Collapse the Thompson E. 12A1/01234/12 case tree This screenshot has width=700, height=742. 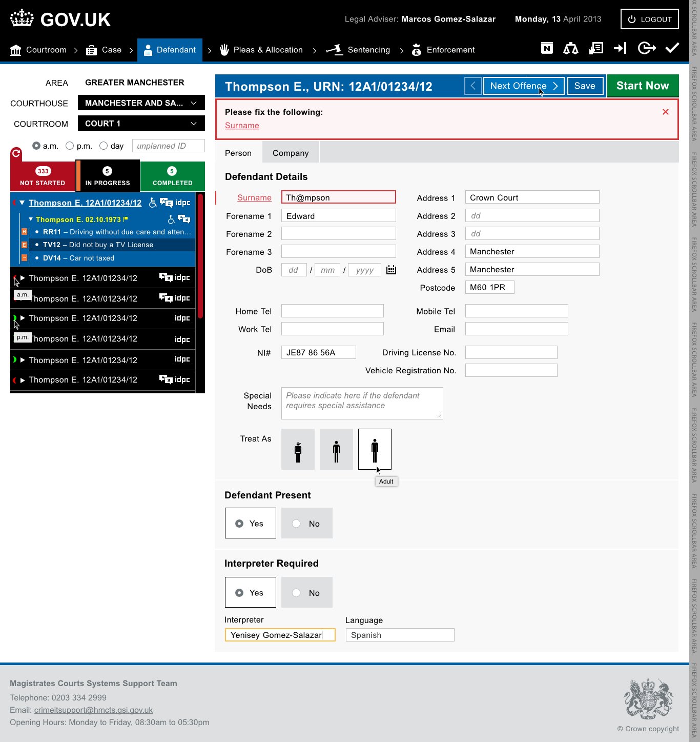(22, 203)
